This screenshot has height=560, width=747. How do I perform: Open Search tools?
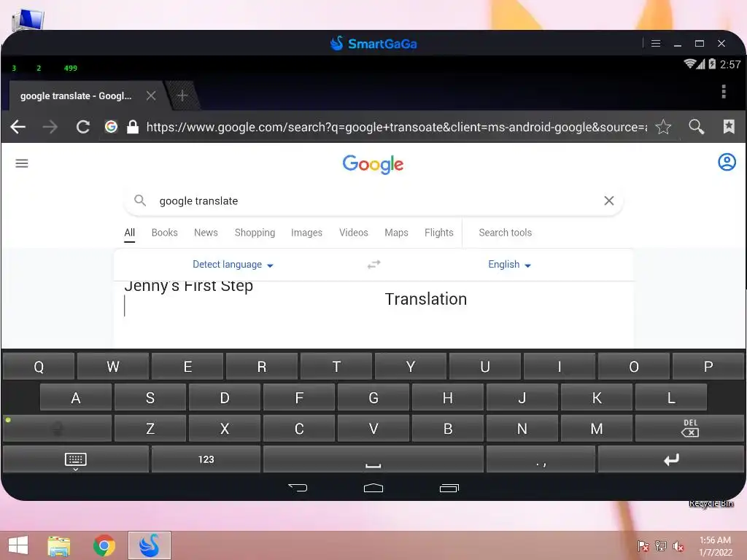click(x=505, y=233)
